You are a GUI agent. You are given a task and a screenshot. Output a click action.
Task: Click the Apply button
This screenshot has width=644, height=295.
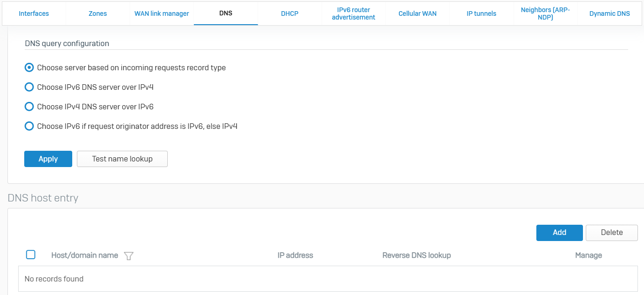coord(48,159)
